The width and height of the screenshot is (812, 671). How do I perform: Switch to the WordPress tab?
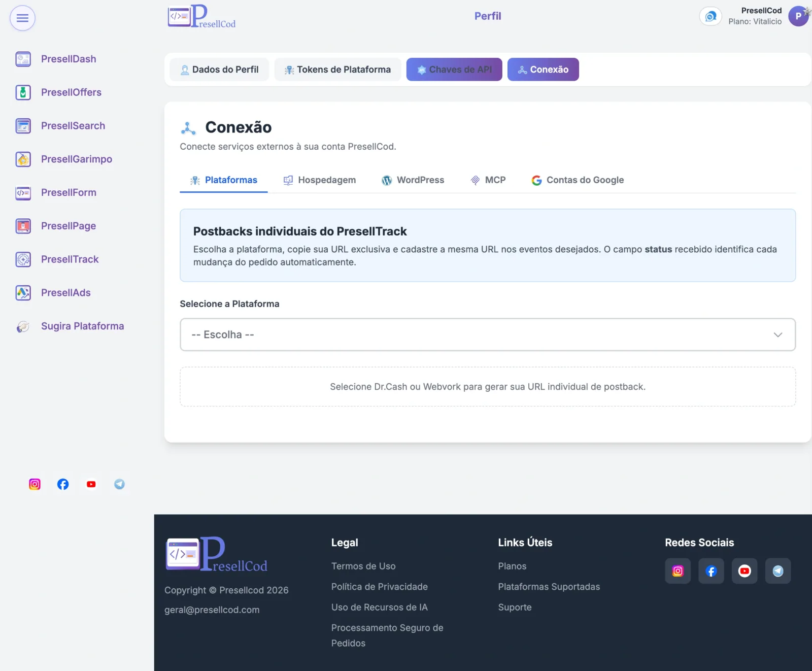(413, 180)
